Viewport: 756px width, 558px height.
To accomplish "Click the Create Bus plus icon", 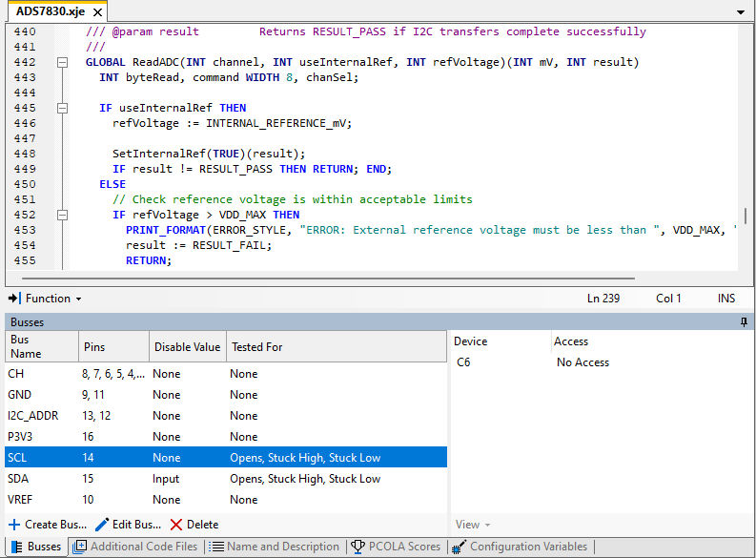I will [14, 525].
